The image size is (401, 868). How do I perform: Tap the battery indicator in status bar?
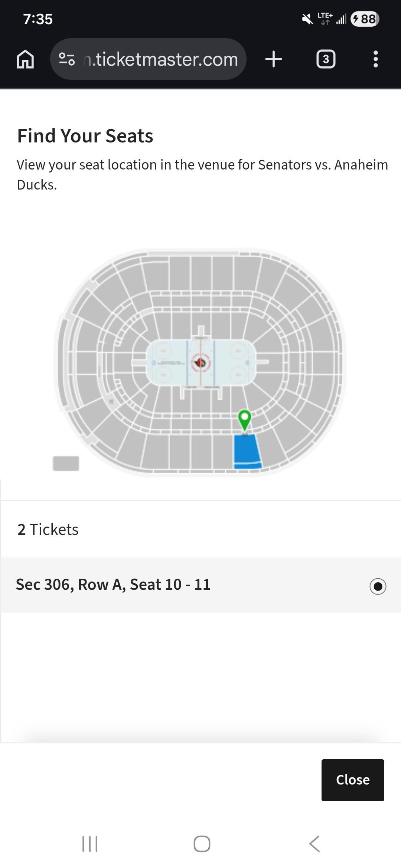coord(365,19)
